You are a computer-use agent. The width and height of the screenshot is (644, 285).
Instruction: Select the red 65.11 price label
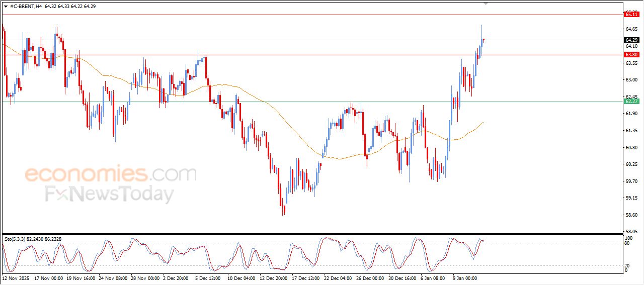coord(631,15)
